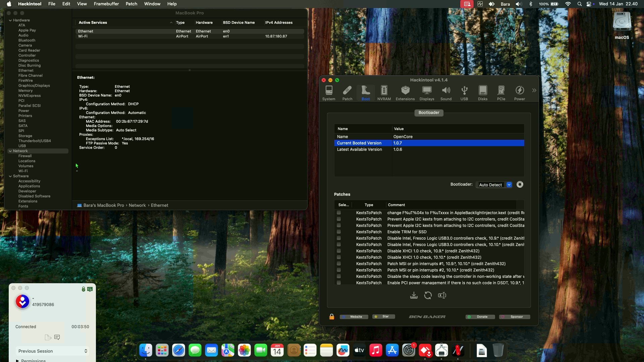Switch to the Displays toolbar icon

(x=427, y=93)
